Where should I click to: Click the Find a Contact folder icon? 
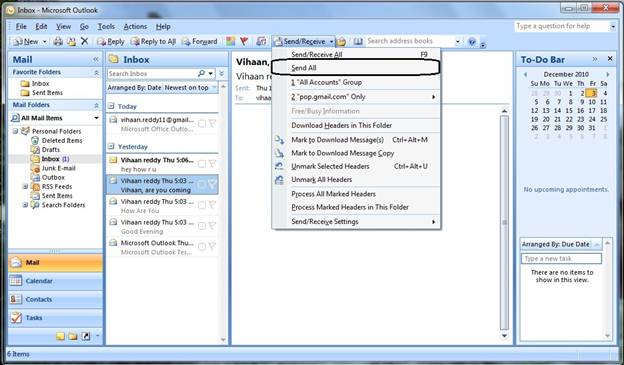[341, 41]
